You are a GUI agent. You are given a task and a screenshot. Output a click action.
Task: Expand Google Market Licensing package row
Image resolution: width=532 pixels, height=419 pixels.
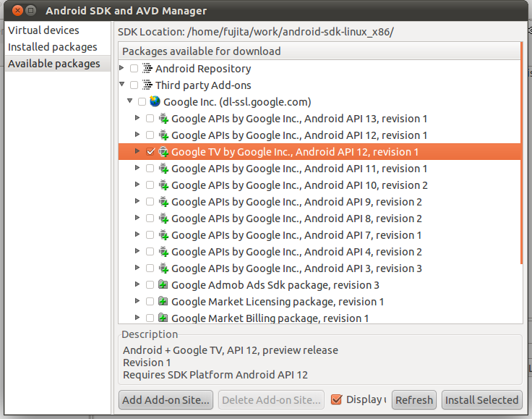(x=137, y=301)
